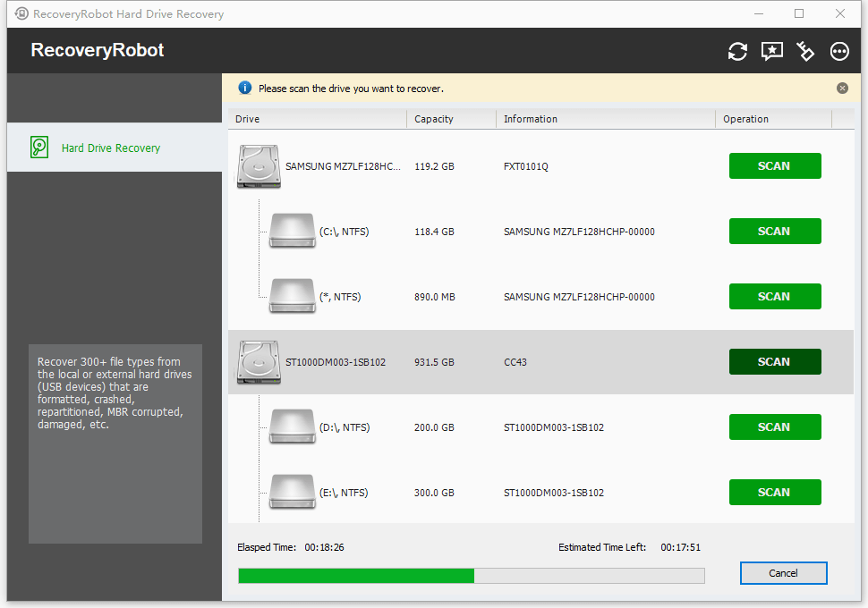The width and height of the screenshot is (868, 608).
Task: Click the refresh updates icon in toolbar
Action: click(736, 51)
